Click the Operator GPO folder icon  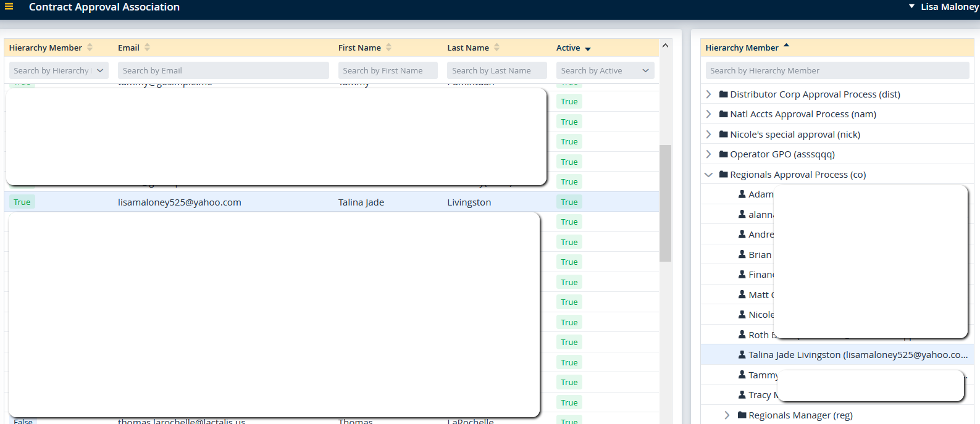pos(723,154)
